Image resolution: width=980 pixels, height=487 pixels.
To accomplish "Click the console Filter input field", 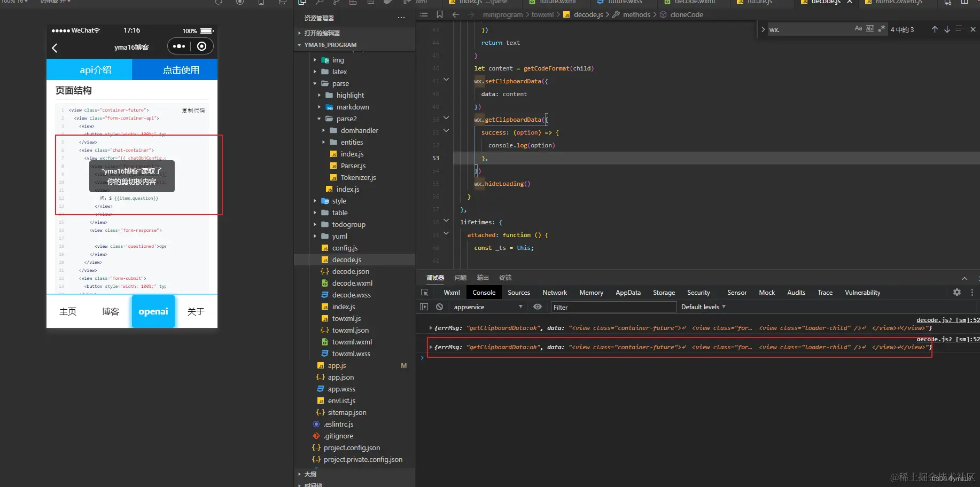I will (x=613, y=307).
